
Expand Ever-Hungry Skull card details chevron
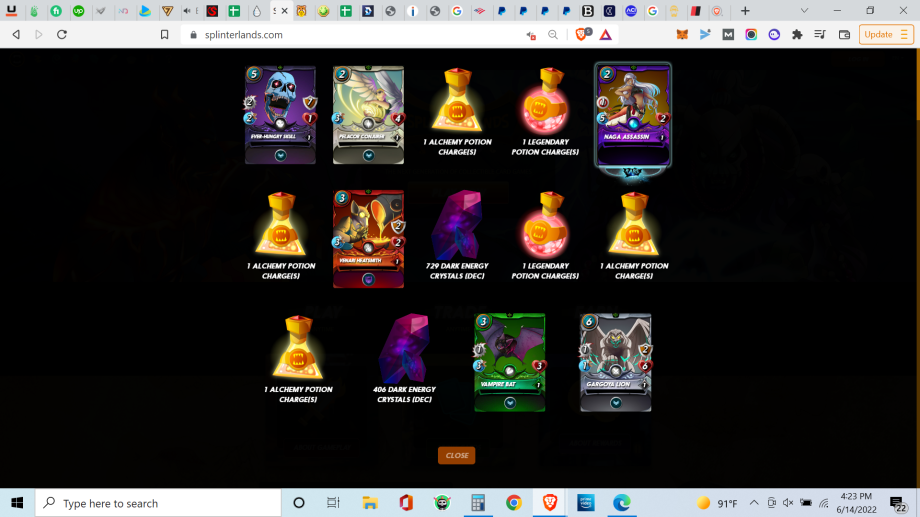(x=280, y=156)
